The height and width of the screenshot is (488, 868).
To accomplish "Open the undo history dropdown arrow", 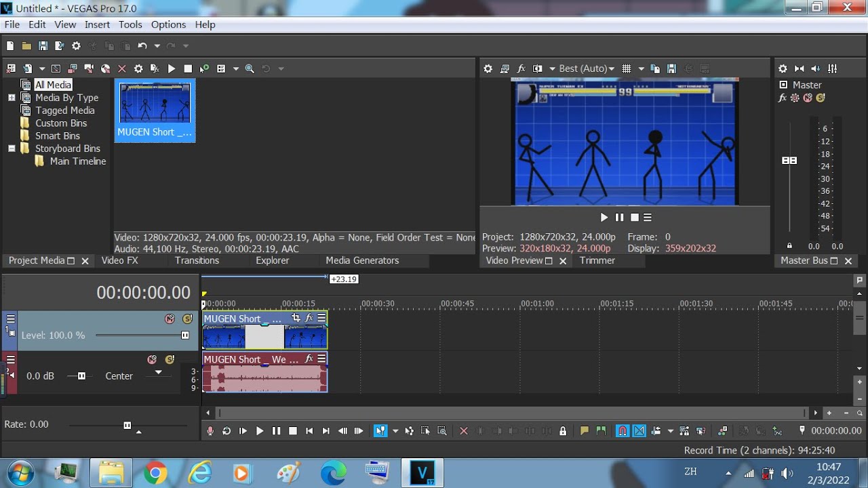I will tap(157, 46).
